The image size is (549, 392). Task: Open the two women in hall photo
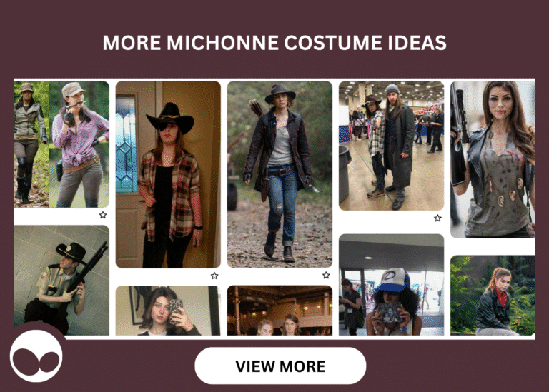[x=280, y=311]
